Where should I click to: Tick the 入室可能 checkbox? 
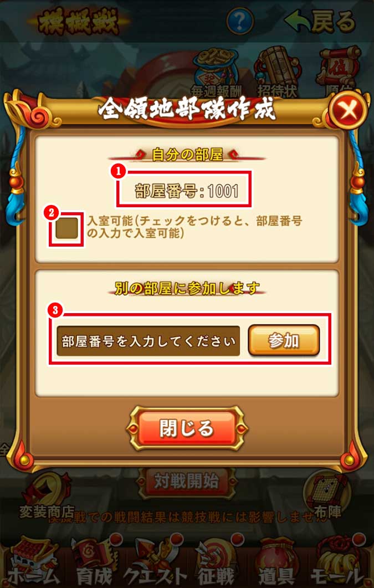66,228
